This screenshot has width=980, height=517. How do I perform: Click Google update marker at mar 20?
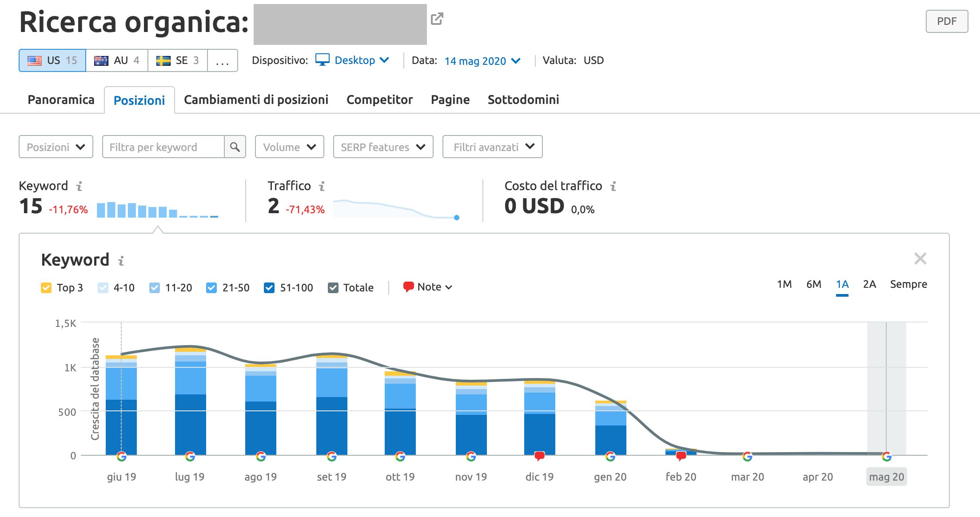click(x=748, y=456)
